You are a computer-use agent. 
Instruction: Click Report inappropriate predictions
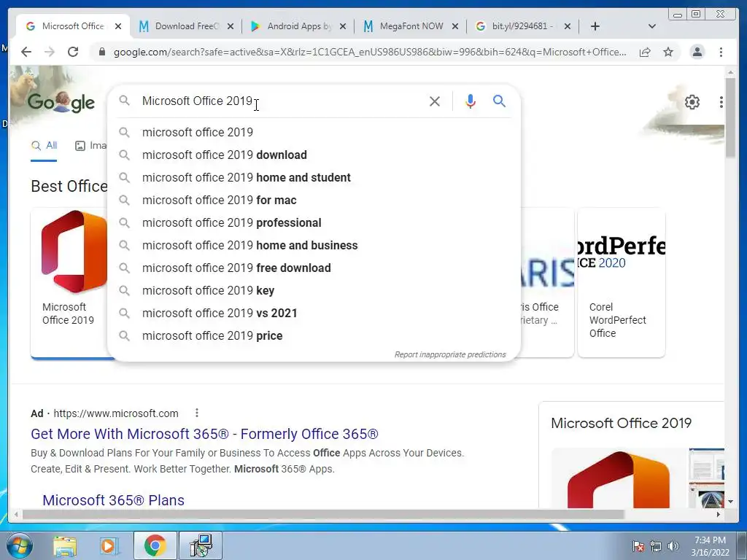coord(450,355)
